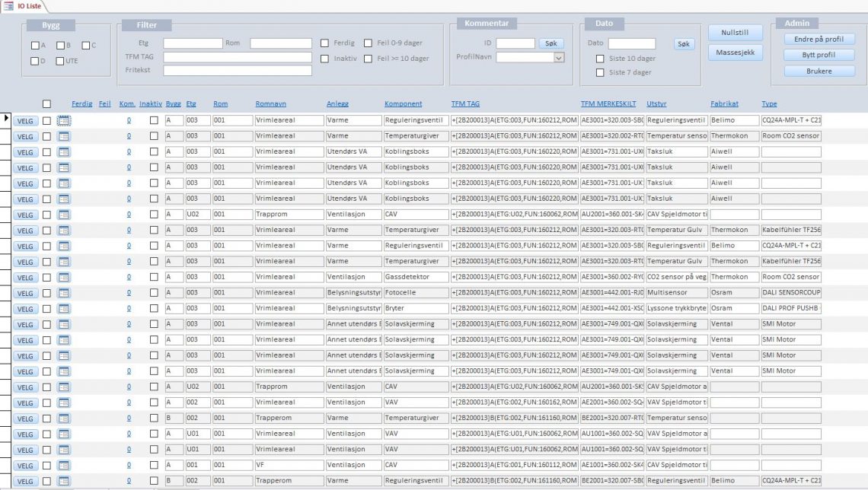Toggle building D filter checkbox
The height and width of the screenshot is (490, 868).
(35, 61)
